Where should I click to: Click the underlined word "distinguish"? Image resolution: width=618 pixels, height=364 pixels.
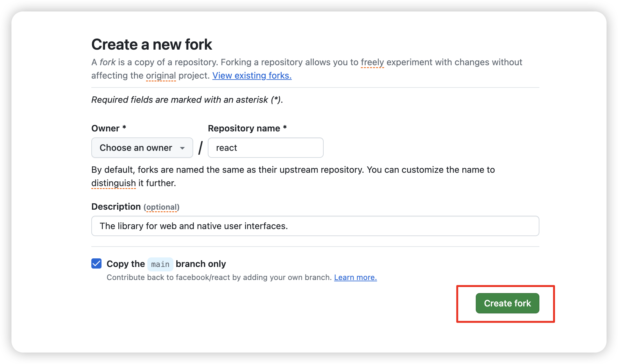(113, 183)
